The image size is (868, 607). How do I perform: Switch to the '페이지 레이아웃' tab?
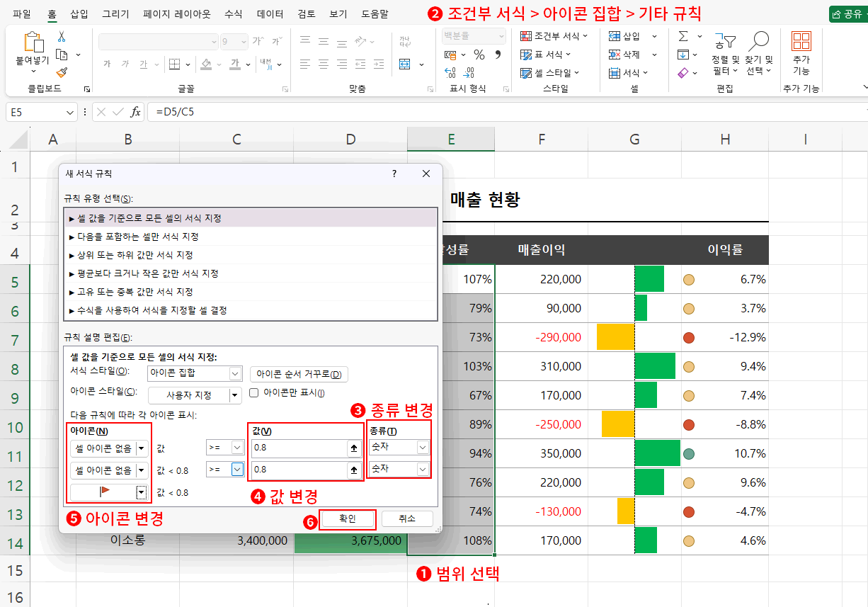point(177,13)
